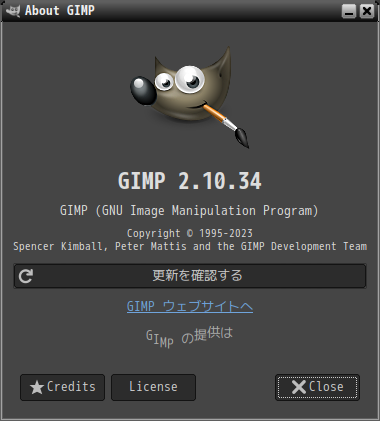Click the Spencer Kimball authors line
Screen dimensions: 380x421
pos(190,246)
